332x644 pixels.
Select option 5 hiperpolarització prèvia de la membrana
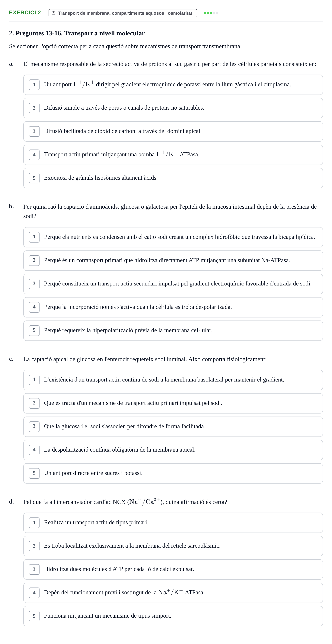[x=173, y=330]
